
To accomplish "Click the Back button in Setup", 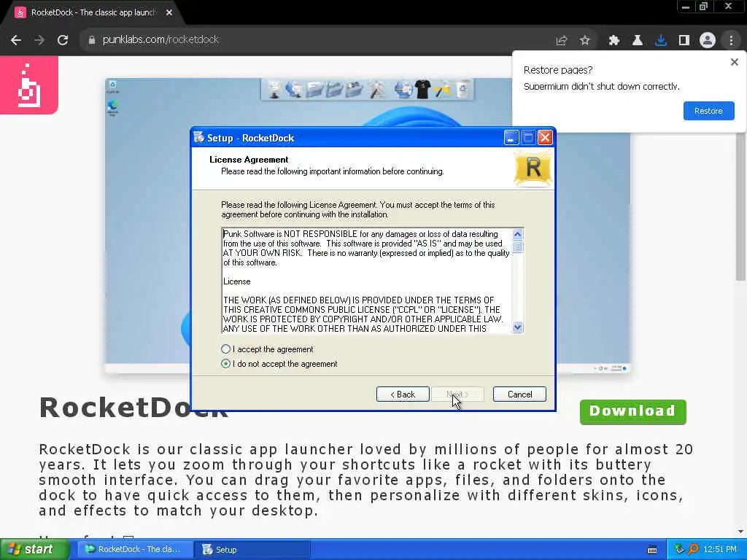I will (x=403, y=394).
